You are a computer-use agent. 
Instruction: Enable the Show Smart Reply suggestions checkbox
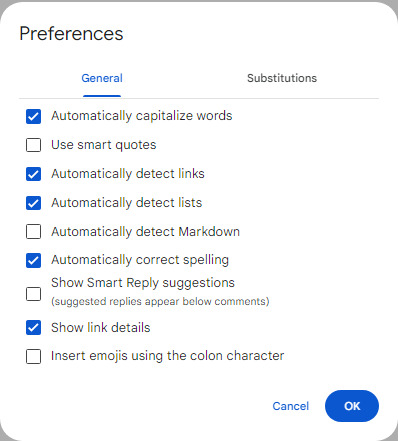click(x=33, y=294)
